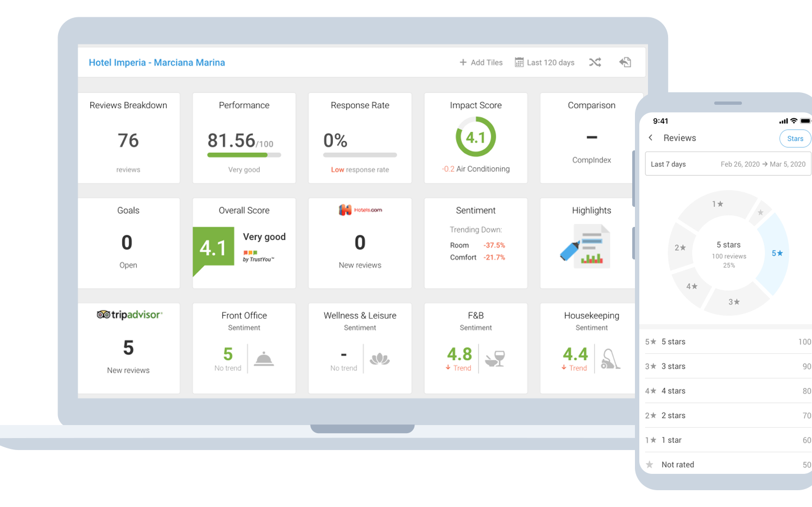Click the Feb 26, 2020 to Mar 5 date text
The image size is (812, 507).
[763, 164]
